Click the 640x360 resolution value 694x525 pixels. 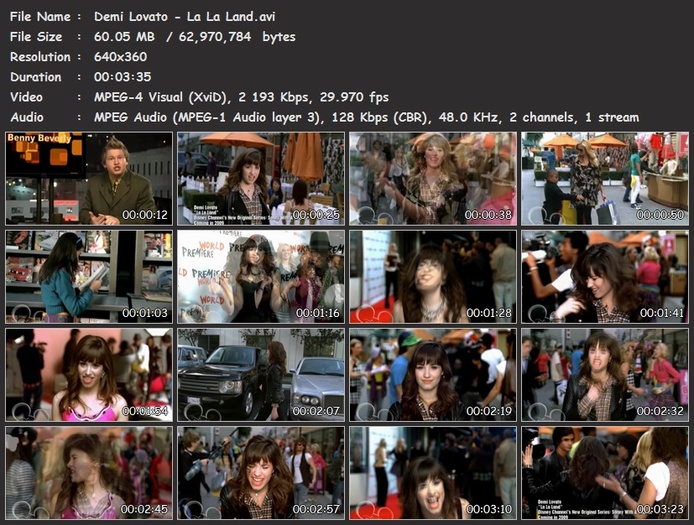(119, 57)
